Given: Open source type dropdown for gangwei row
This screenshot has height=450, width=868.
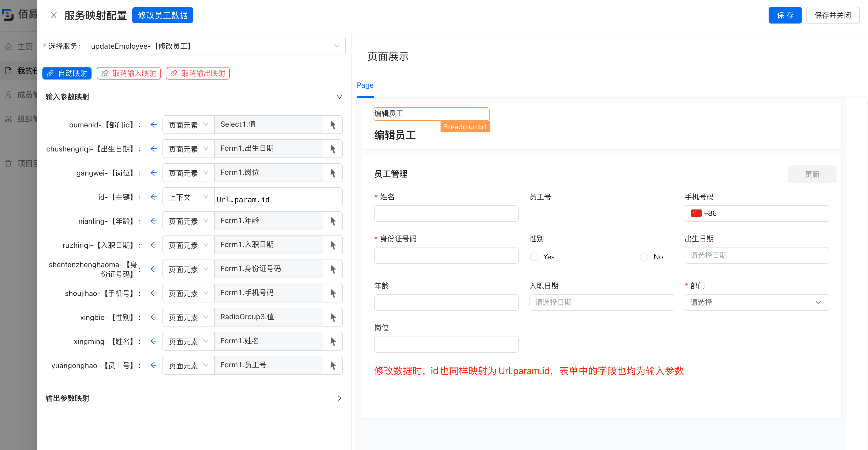Looking at the screenshot, I should click(x=188, y=173).
